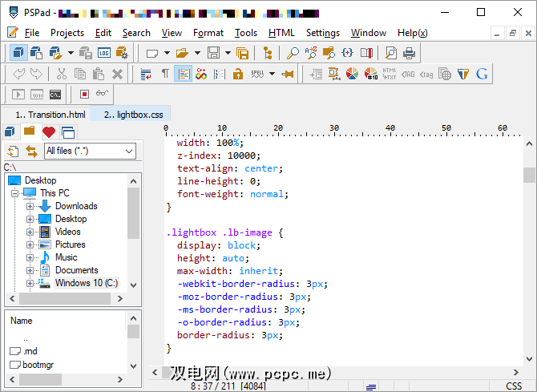Click the editor vertical scrollbar thumb
Screen dimensions: 537x392
[x=529, y=175]
